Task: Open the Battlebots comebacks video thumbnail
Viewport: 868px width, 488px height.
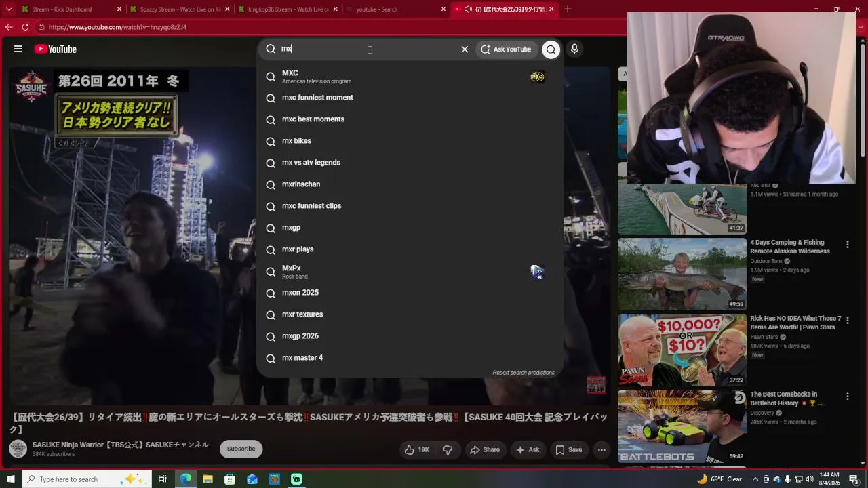Action: [x=682, y=426]
